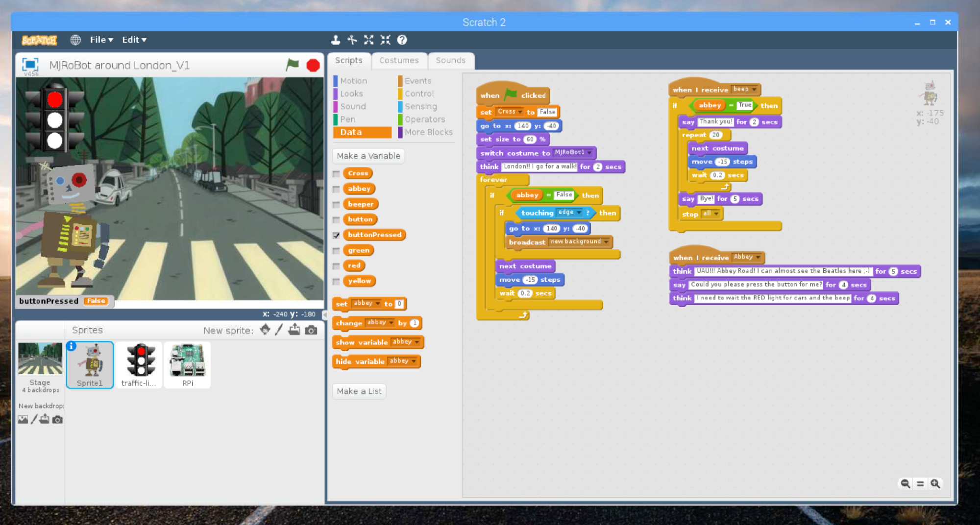Viewport: 980px width, 525px height.
Task: Select the grow sprite tool
Action: (368, 40)
